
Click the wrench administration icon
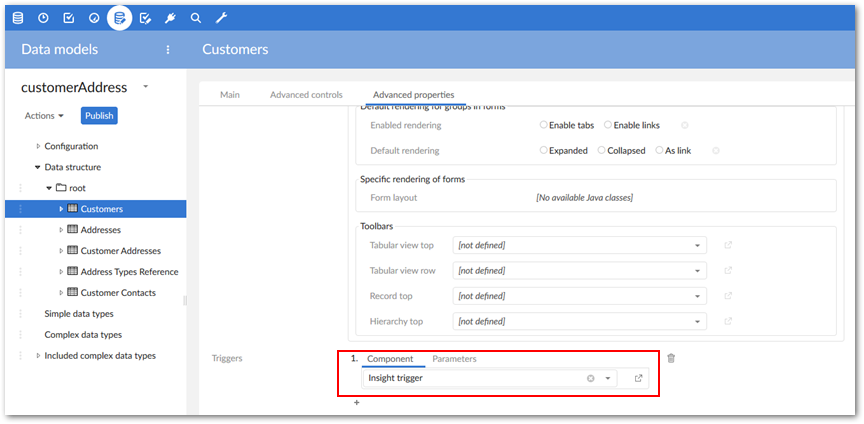click(221, 17)
